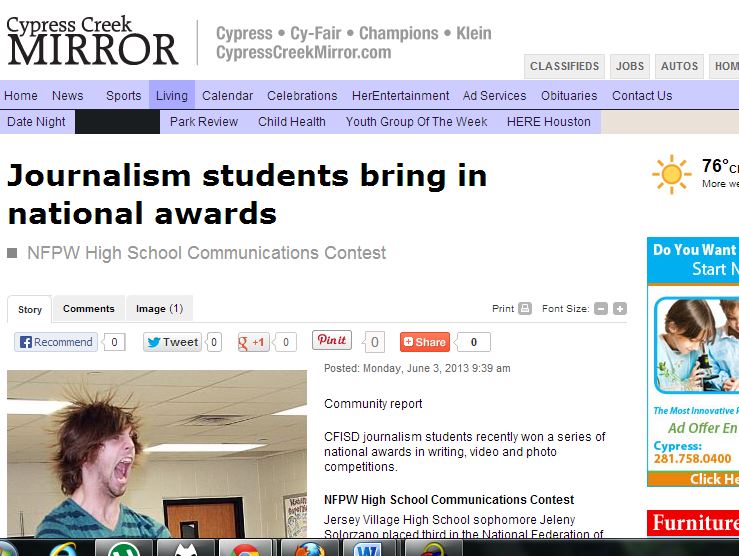Click the Google +1 button
Image resolution: width=739 pixels, height=556 pixels.
click(x=253, y=342)
